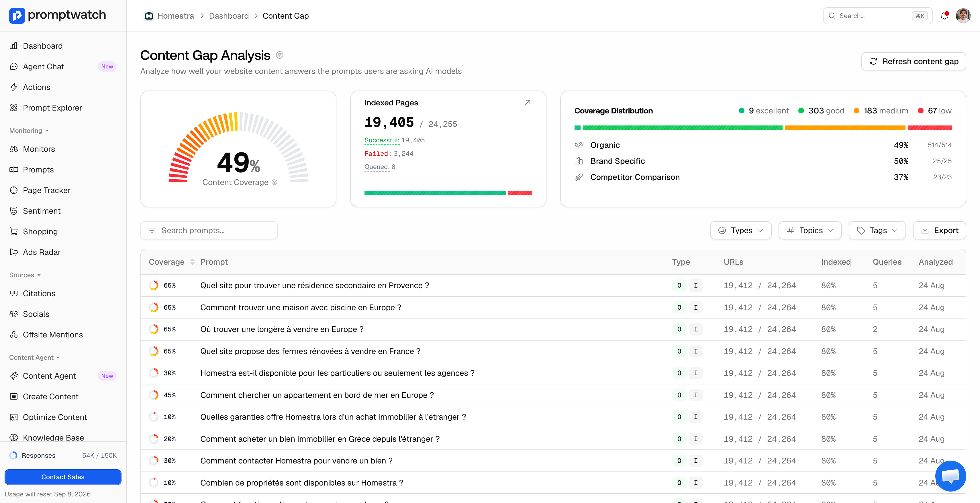Viewport: 980px width, 503px height.
Task: Click the magnifier icon in the Search box
Action: coord(832,15)
